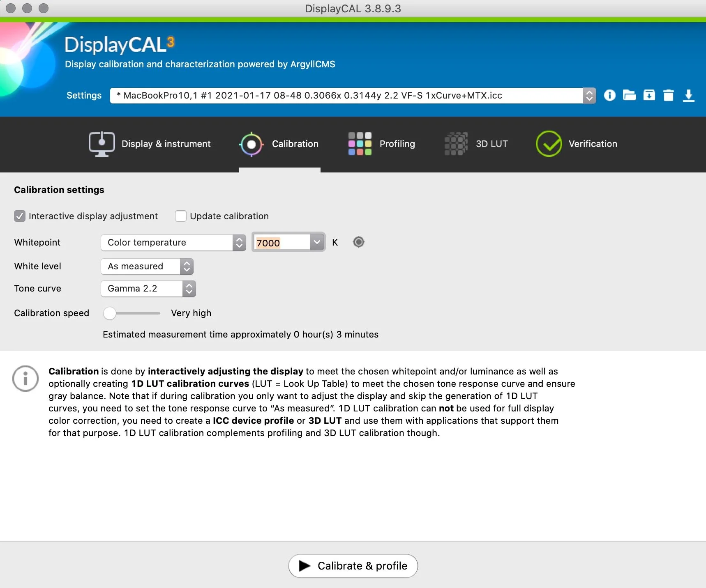This screenshot has height=588, width=706.
Task: Switch to the Profiling tab
Action: click(381, 144)
